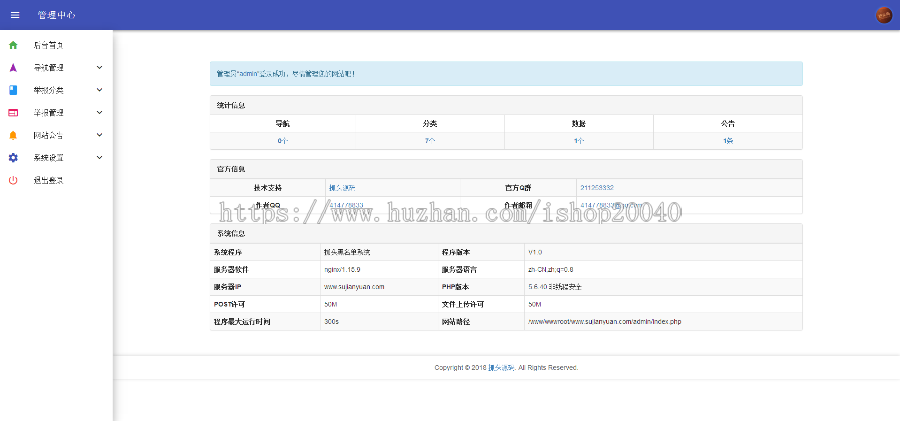
Task: Expand the chevron beside the blue book item
Action: (99, 90)
